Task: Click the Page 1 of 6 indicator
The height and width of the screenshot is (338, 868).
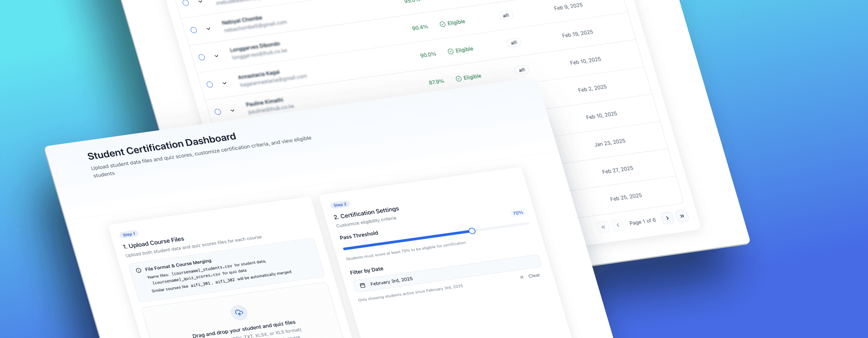Action: coord(642,221)
